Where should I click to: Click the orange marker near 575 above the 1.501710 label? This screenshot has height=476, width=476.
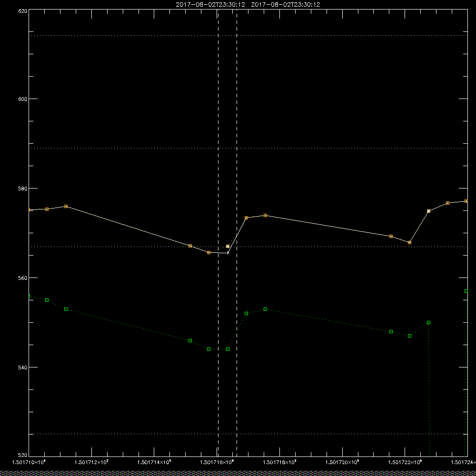(47, 209)
